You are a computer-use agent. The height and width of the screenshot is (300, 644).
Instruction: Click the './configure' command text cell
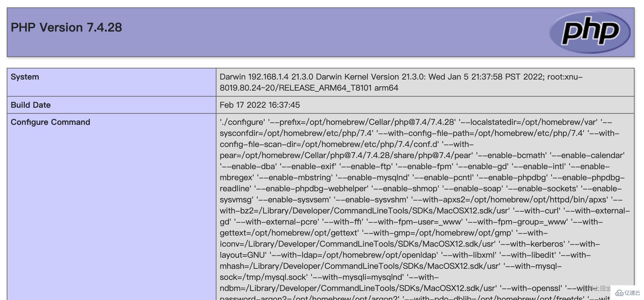click(x=425, y=207)
